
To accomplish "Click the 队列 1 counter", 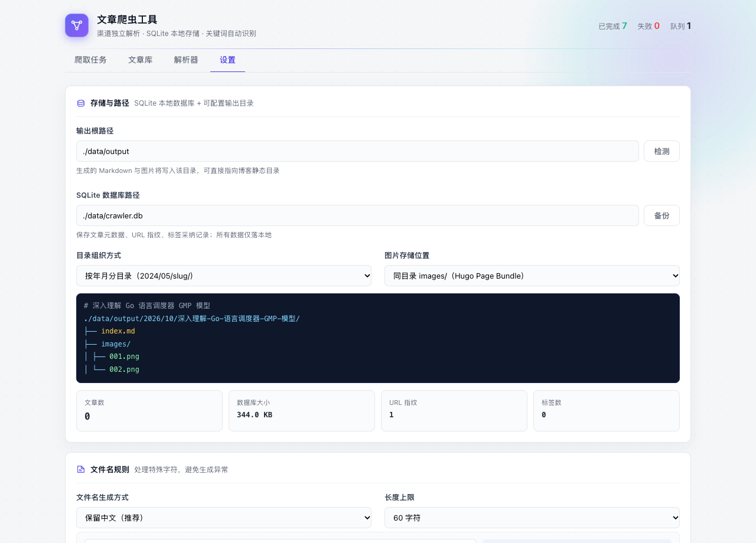I will pos(680,26).
